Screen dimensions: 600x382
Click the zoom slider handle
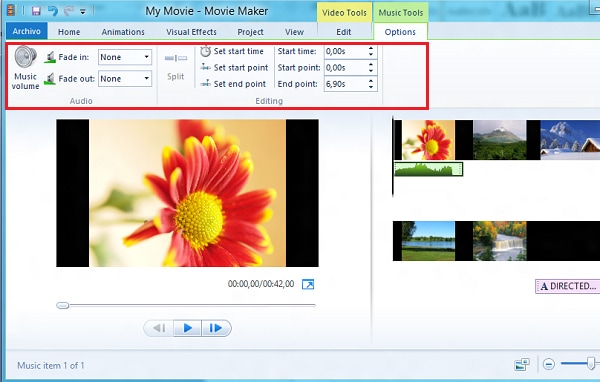(x=591, y=363)
